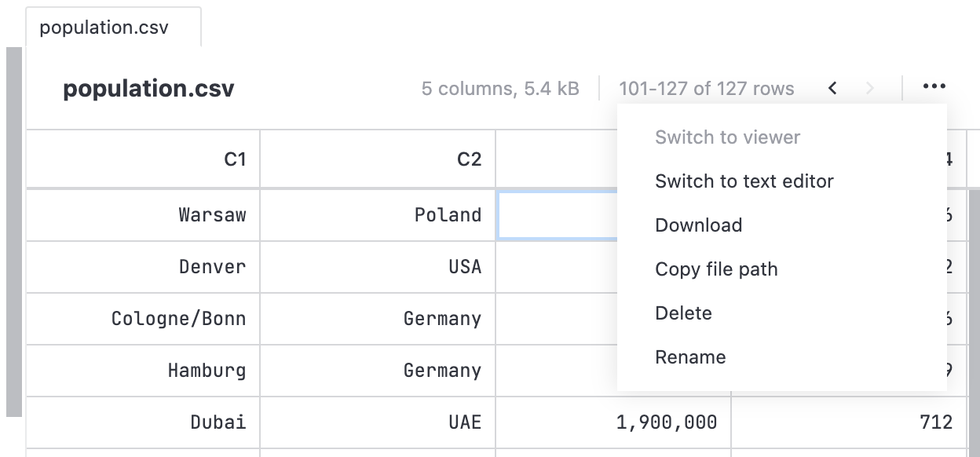Click the next page chevron arrow
Image resolution: width=980 pixels, height=457 pixels.
coord(869,88)
